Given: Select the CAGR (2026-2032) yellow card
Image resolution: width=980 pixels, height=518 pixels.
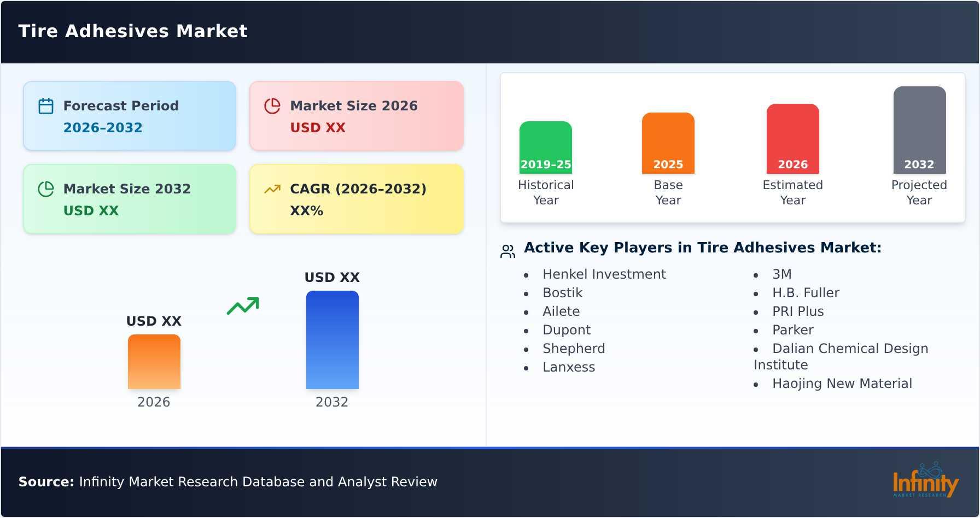Looking at the screenshot, I should tap(357, 199).
